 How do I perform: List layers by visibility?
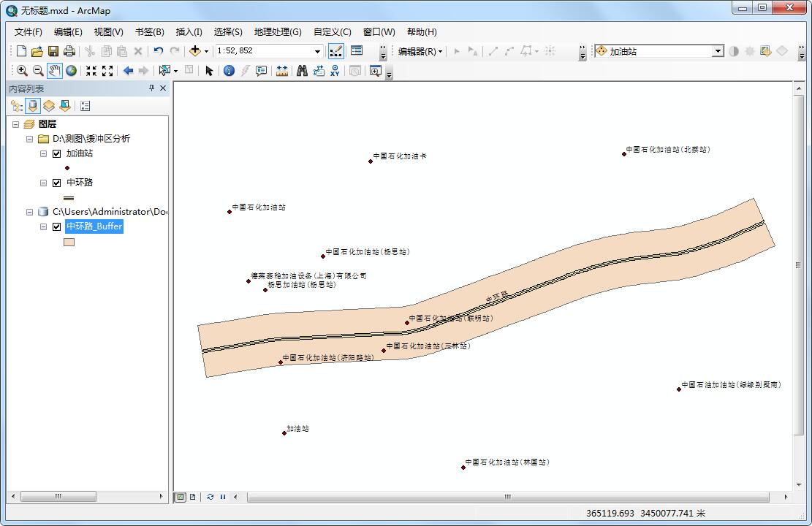coord(49,106)
